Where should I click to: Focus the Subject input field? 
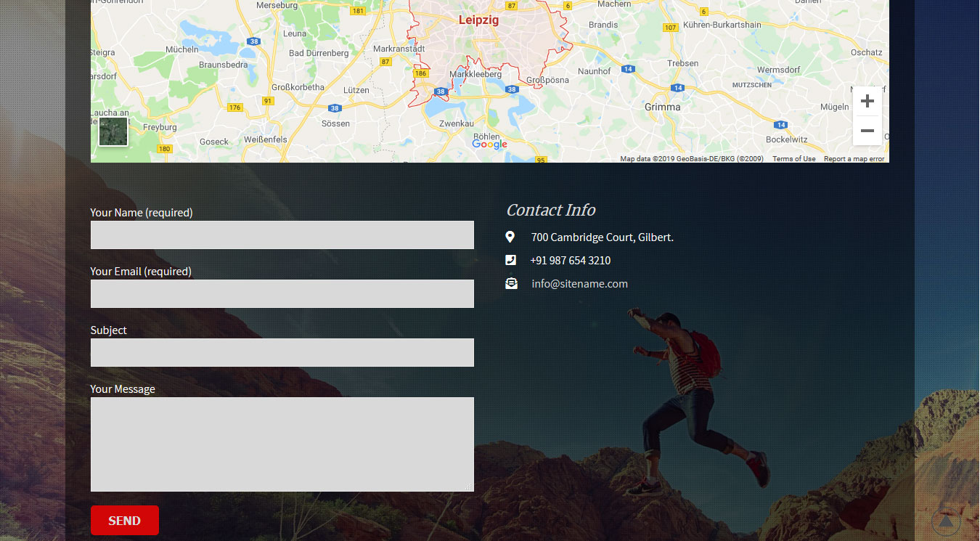(282, 352)
